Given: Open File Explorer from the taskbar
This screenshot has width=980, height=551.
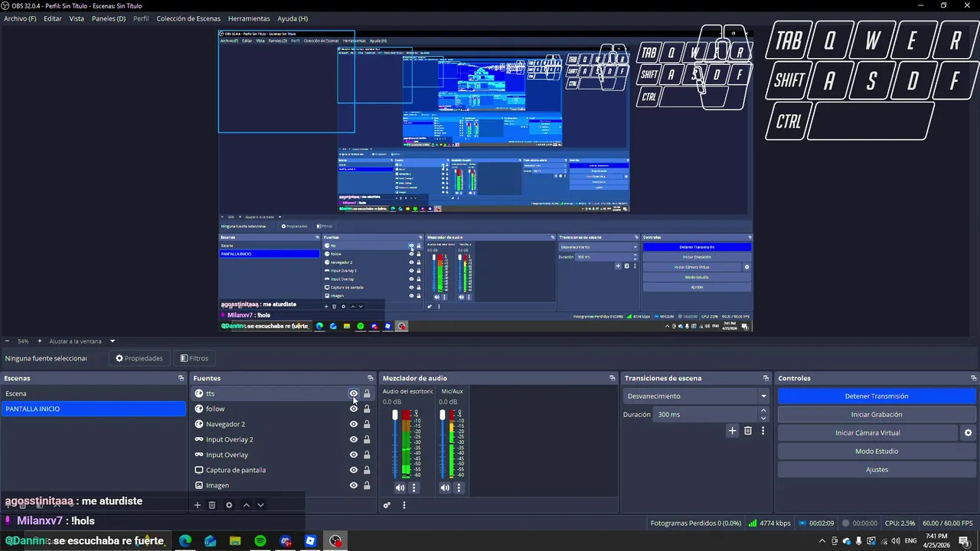Looking at the screenshot, I should pyautogui.click(x=235, y=541).
